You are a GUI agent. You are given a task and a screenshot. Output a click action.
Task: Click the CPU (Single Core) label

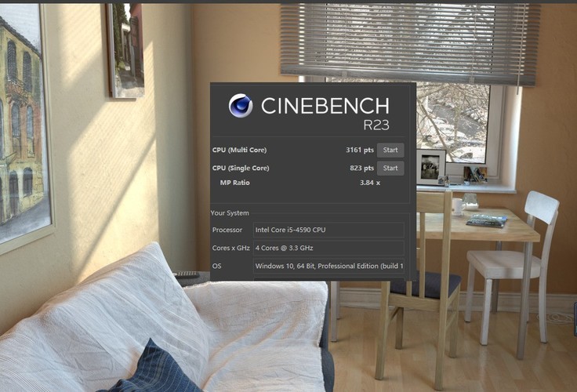[241, 168]
